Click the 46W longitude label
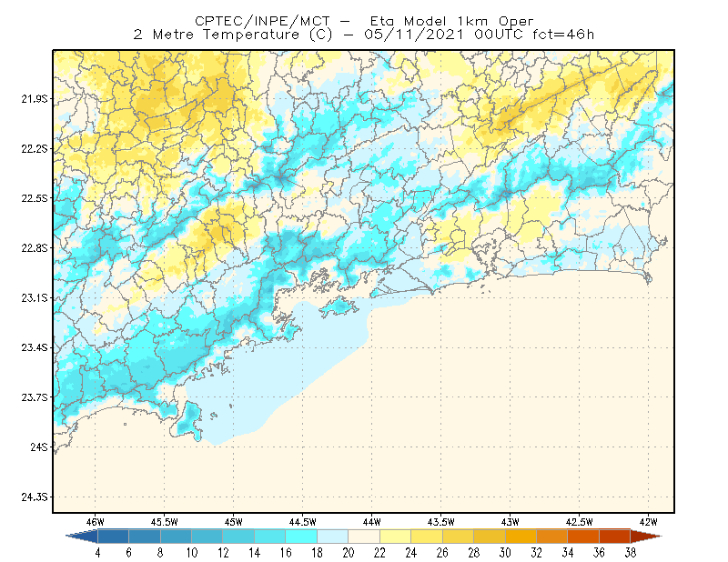The width and height of the screenshot is (728, 562). (96, 522)
